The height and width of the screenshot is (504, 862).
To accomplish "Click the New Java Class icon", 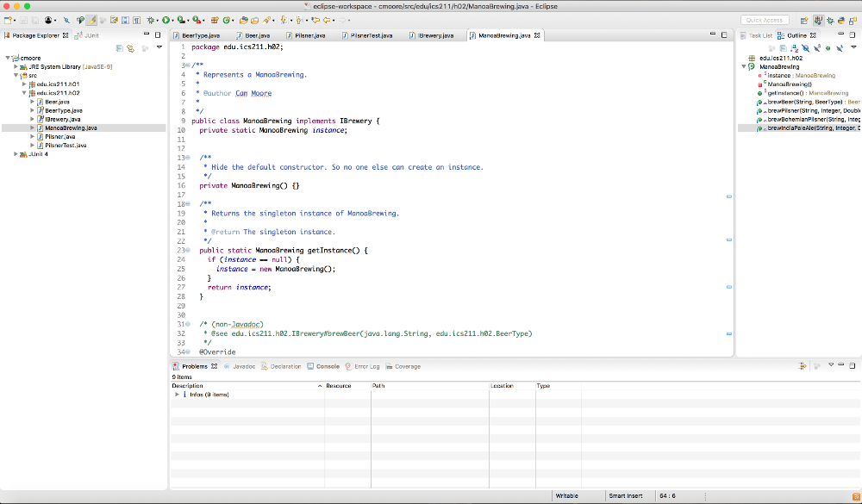I will (227, 20).
